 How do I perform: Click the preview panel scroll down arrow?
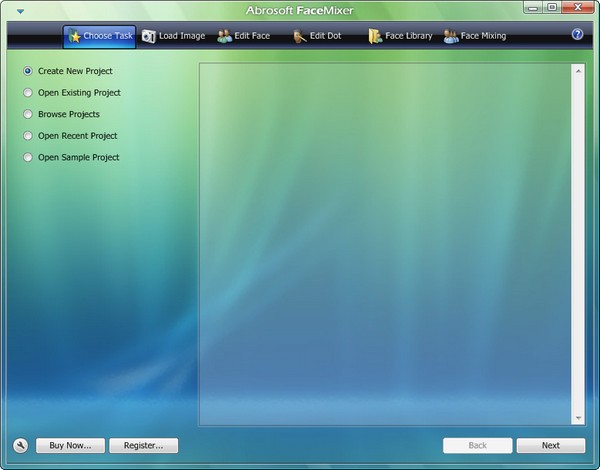(578, 418)
